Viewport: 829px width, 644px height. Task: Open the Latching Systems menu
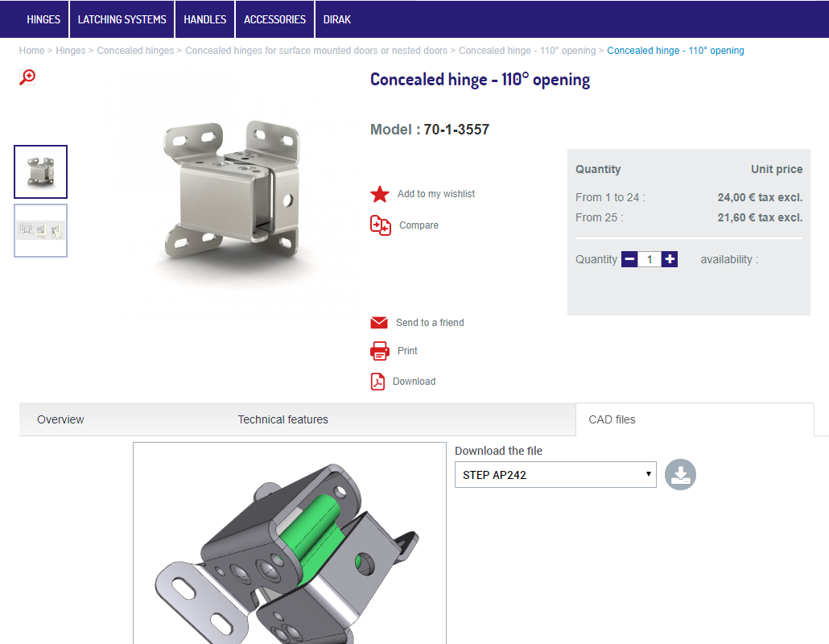pyautogui.click(x=122, y=19)
